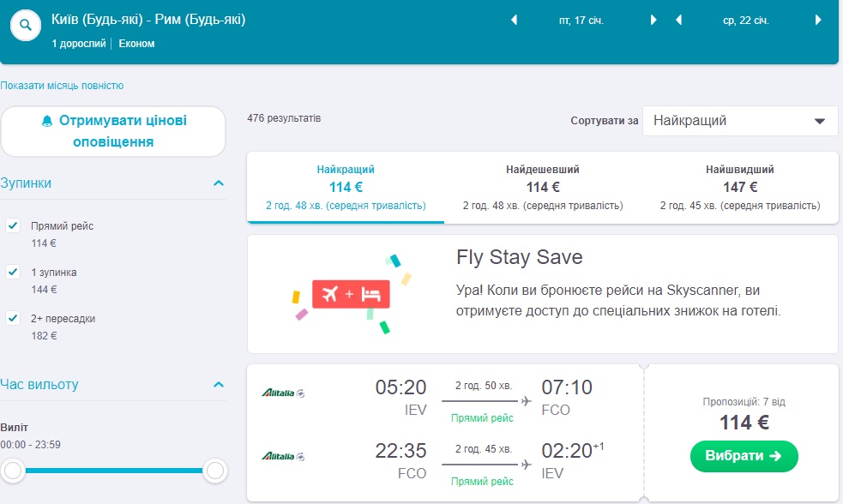Open the Сортувати за dropdown
The height and width of the screenshot is (504, 843).
740,121
